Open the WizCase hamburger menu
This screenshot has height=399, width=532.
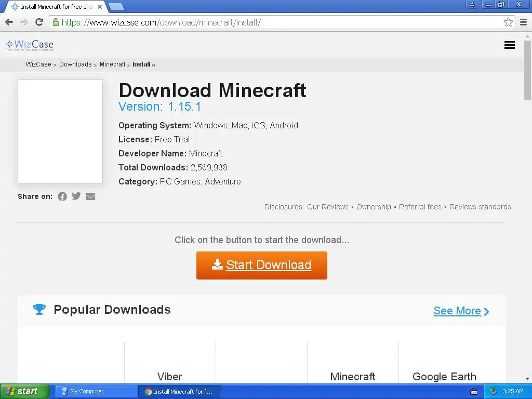click(x=509, y=45)
